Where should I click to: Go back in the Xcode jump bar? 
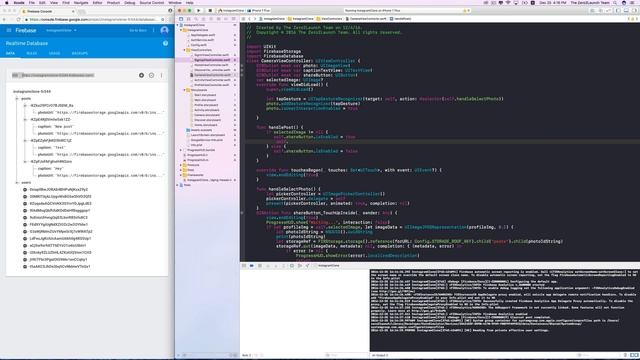[249, 19]
